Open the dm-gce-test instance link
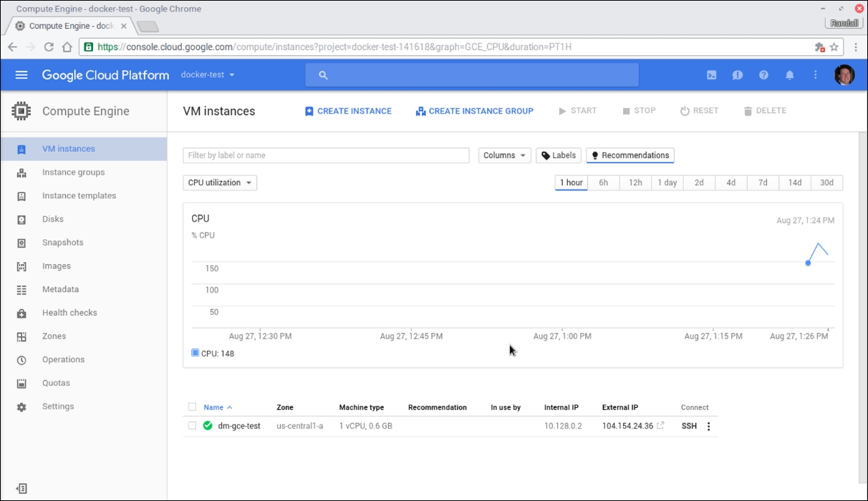868x501 pixels. pos(239,426)
